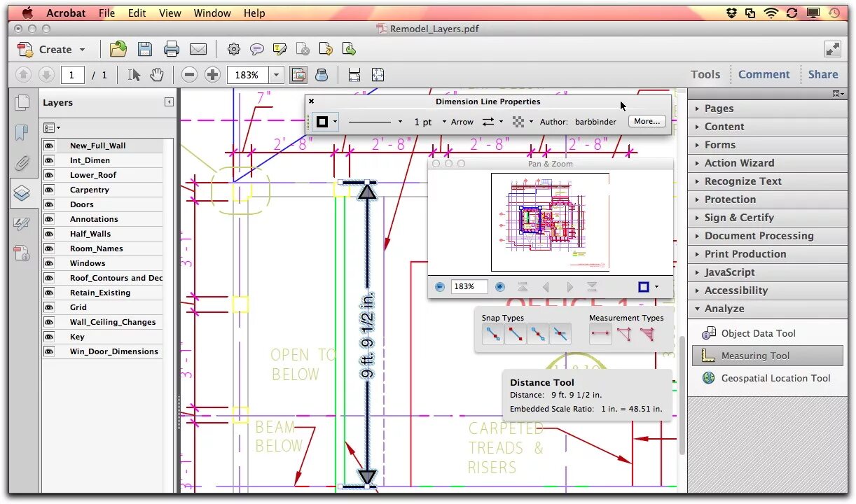This screenshot has width=856, height=504.
Task: Click the fit page scrolling icon
Action: (x=354, y=75)
